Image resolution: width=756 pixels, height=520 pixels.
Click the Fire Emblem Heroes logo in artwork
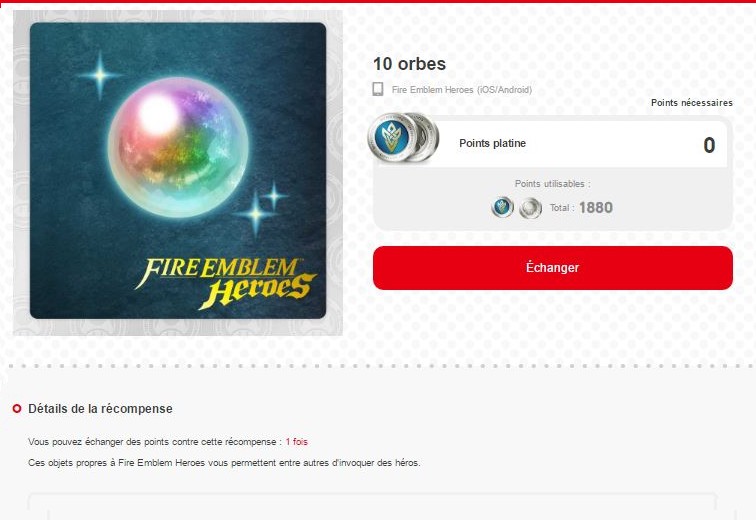click(225, 283)
